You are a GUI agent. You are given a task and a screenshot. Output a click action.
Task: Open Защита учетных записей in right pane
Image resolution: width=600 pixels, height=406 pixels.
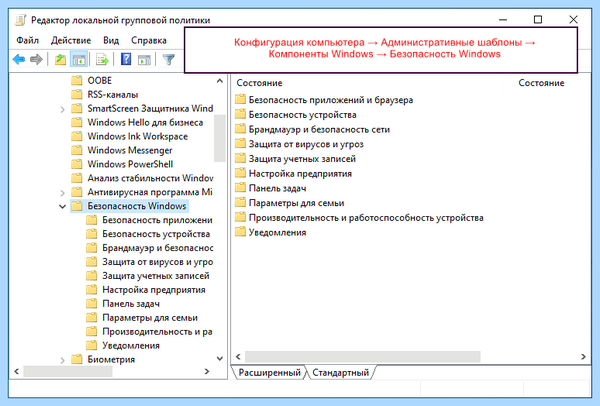pos(302,159)
